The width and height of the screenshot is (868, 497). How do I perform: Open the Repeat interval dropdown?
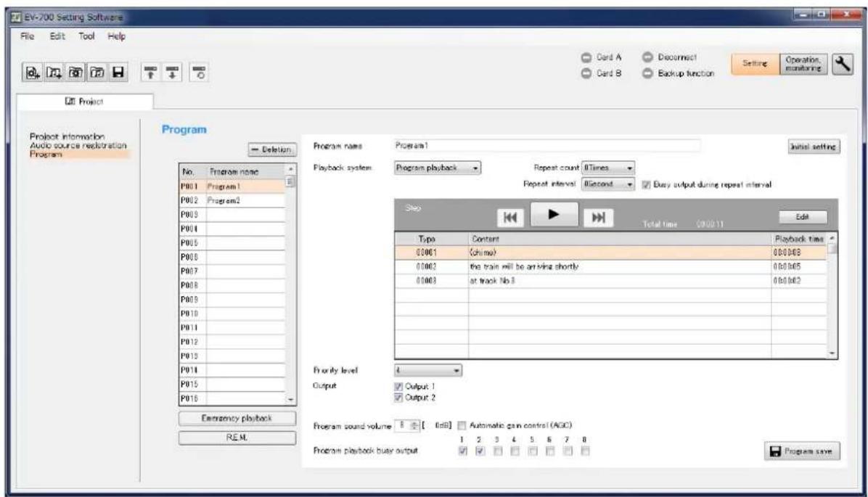click(x=608, y=184)
